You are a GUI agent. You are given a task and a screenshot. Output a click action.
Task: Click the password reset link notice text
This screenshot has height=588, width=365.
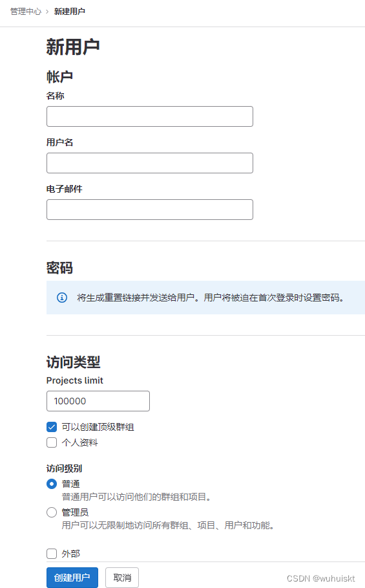tap(211, 298)
